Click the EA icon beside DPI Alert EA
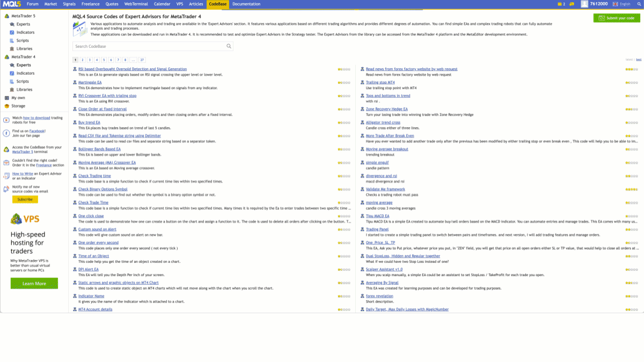644x362 pixels. pyautogui.click(x=75, y=269)
